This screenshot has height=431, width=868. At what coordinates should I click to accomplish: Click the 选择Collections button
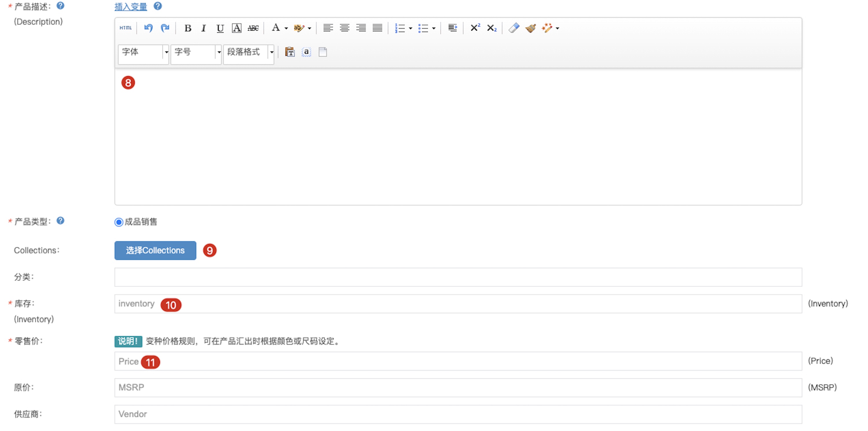click(155, 250)
